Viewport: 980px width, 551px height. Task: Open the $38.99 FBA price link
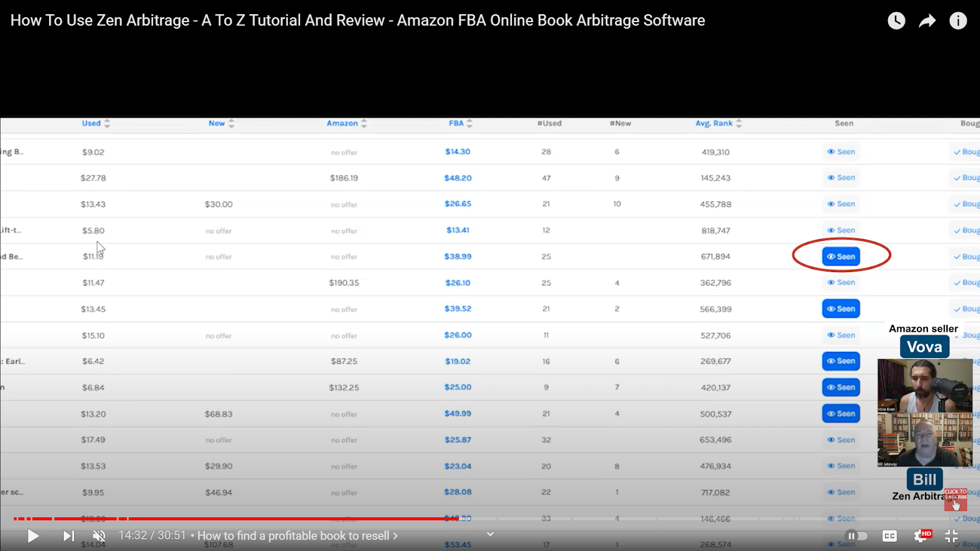(458, 256)
